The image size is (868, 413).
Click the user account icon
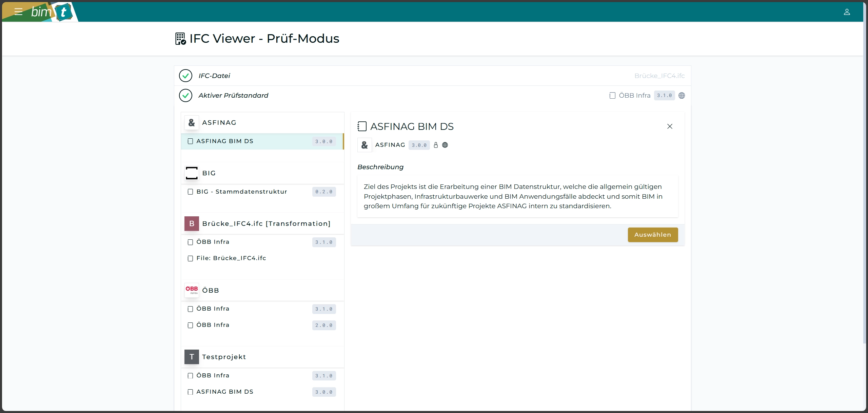[847, 12]
